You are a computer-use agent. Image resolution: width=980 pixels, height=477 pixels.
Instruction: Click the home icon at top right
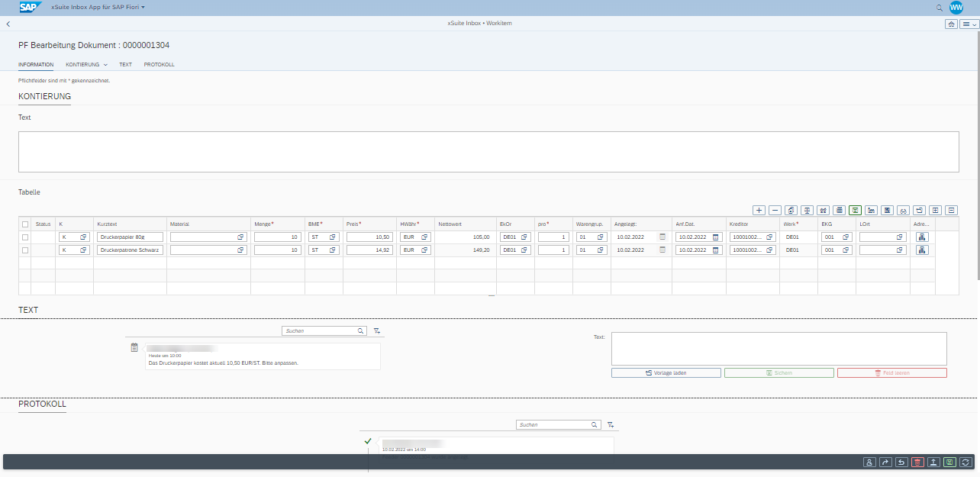tap(951, 24)
